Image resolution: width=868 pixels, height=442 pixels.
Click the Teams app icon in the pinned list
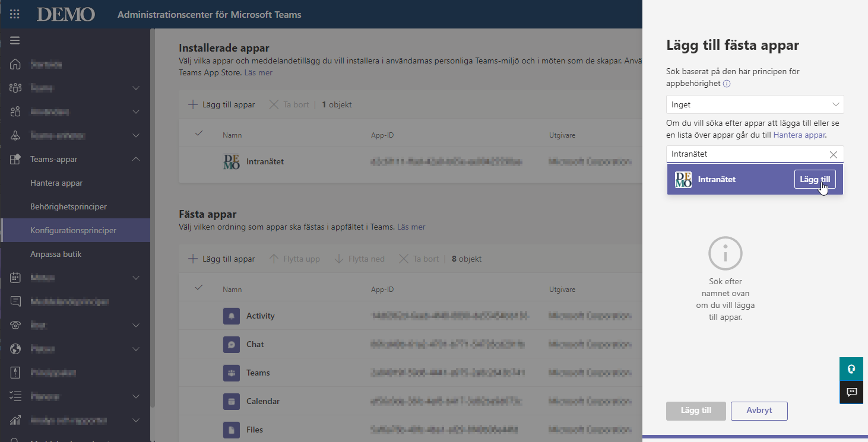point(231,373)
